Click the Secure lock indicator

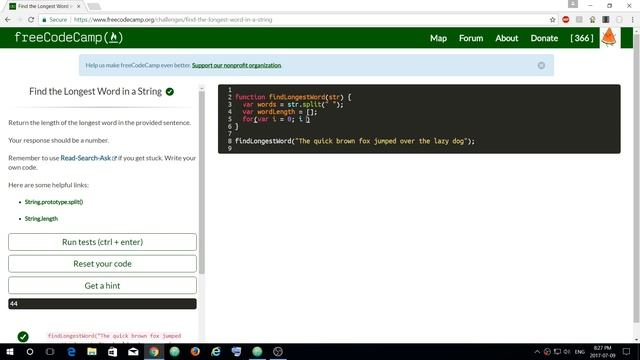(54, 20)
